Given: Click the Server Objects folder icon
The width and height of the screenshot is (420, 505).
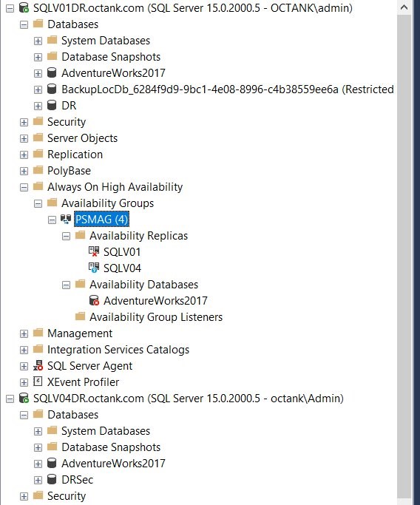Looking at the screenshot, I should point(38,138).
